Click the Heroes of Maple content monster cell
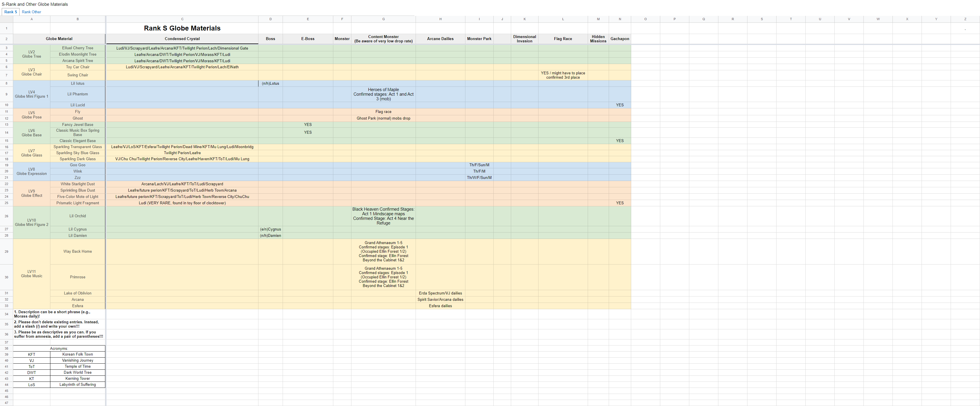 [x=383, y=94]
